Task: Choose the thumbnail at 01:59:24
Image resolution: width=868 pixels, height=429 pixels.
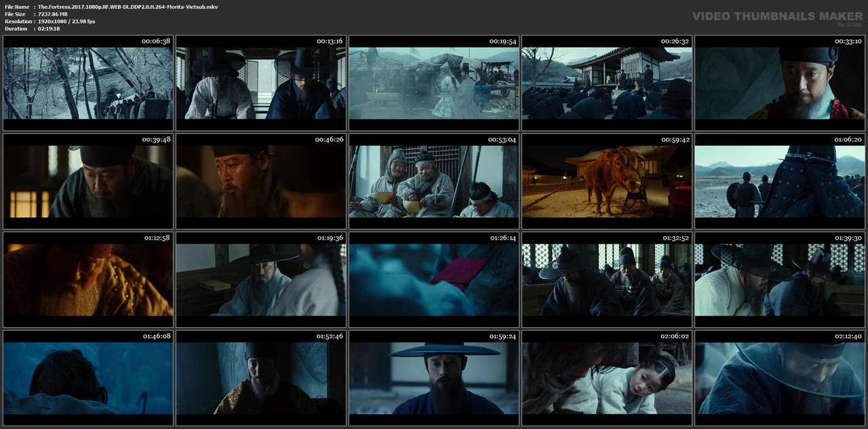Action: point(434,378)
